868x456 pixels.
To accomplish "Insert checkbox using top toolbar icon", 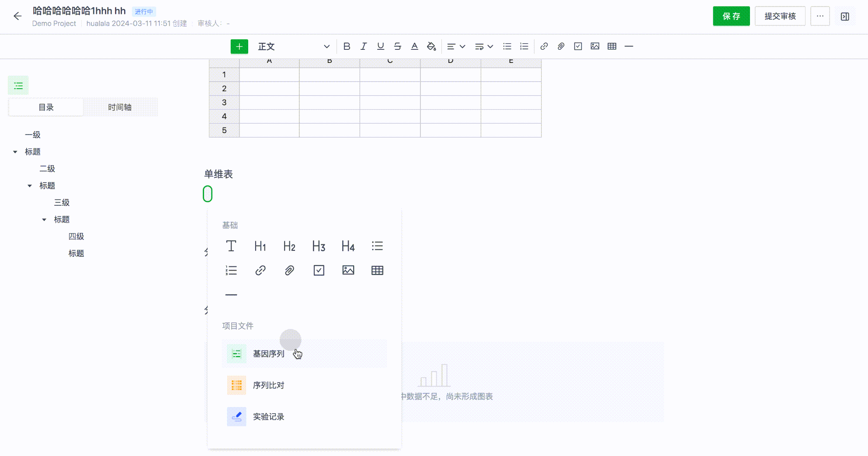I will [578, 46].
